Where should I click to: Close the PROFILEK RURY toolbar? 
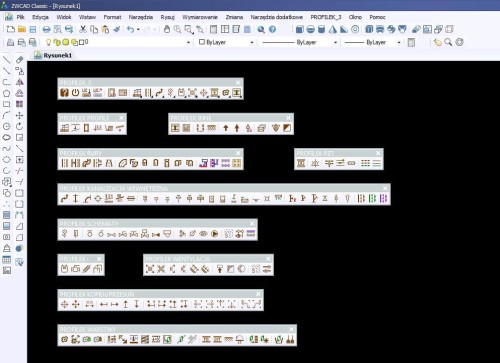point(238,153)
